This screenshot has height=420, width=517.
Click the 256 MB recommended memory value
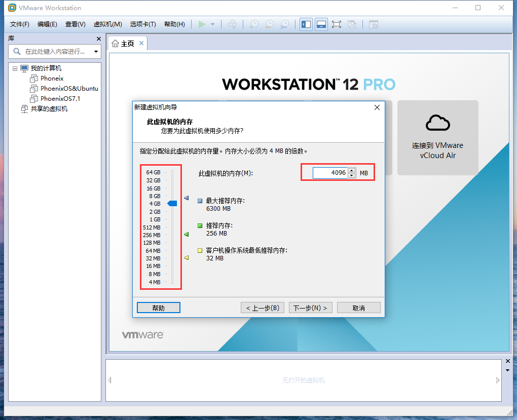tap(216, 234)
